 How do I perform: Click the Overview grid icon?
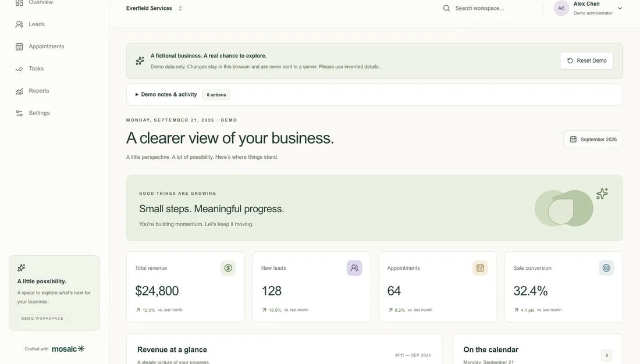pyautogui.click(x=19, y=2)
